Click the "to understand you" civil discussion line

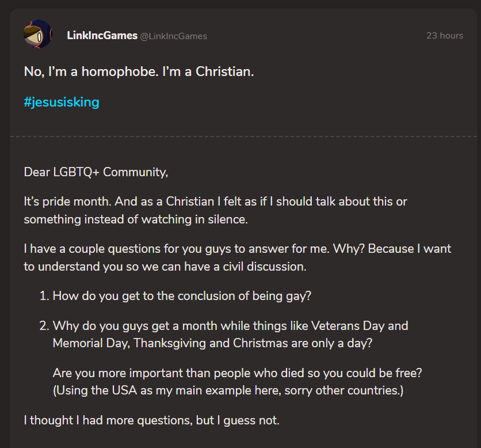coord(165,267)
